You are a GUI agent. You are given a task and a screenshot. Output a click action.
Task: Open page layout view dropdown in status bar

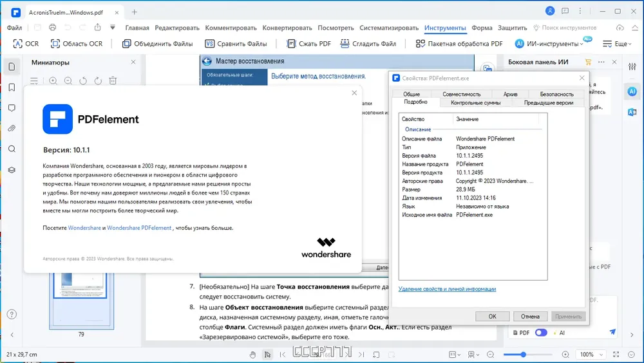(x=473, y=355)
